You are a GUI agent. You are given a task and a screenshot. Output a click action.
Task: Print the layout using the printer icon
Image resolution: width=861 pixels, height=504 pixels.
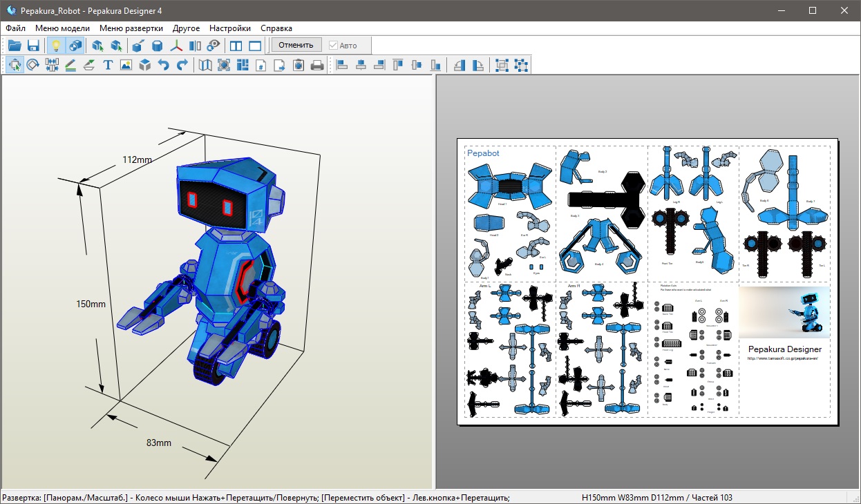(317, 65)
